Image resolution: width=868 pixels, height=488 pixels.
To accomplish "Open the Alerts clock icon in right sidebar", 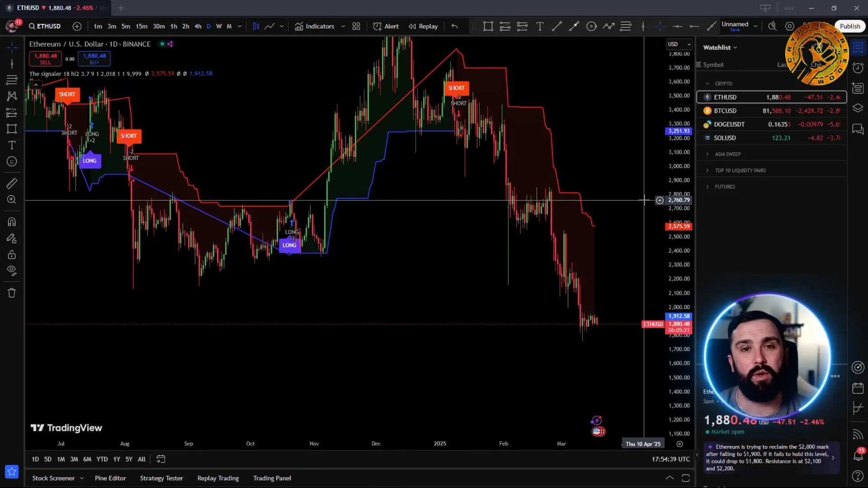I will pos(858,68).
